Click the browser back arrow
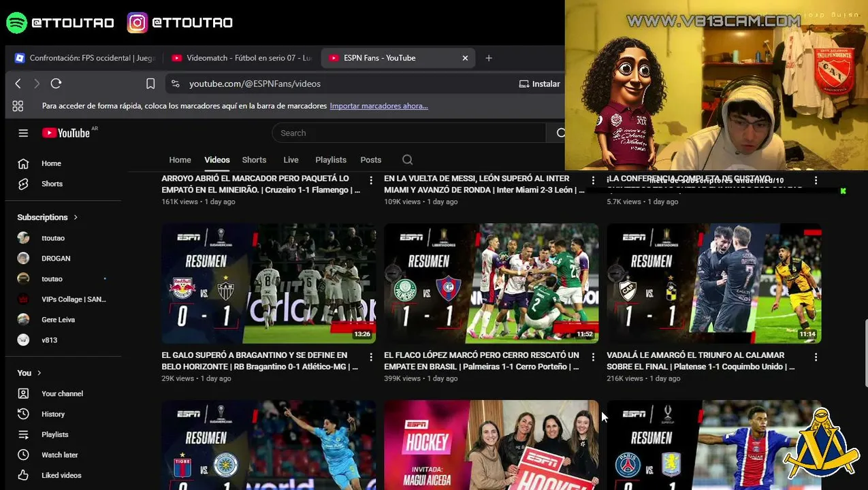The width and height of the screenshot is (868, 490). [x=18, y=84]
